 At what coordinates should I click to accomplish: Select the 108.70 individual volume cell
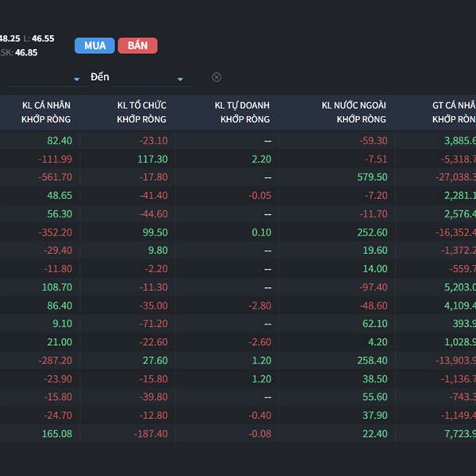click(57, 287)
